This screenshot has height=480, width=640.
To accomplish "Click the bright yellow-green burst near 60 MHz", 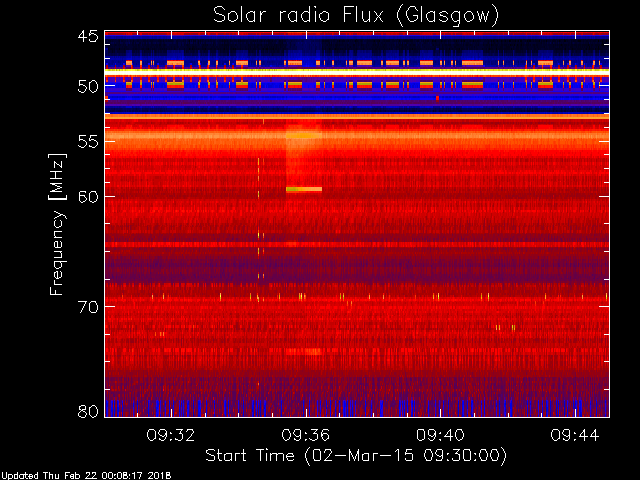I will pos(304,189).
